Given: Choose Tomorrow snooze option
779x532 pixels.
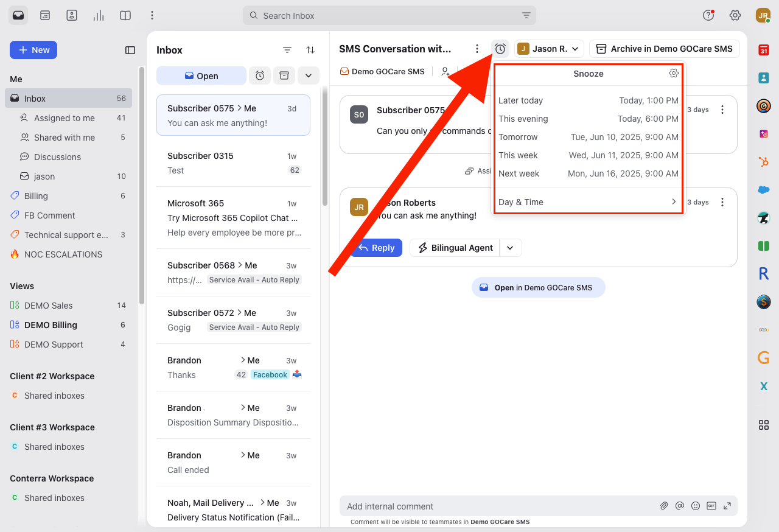Looking at the screenshot, I should coord(589,137).
